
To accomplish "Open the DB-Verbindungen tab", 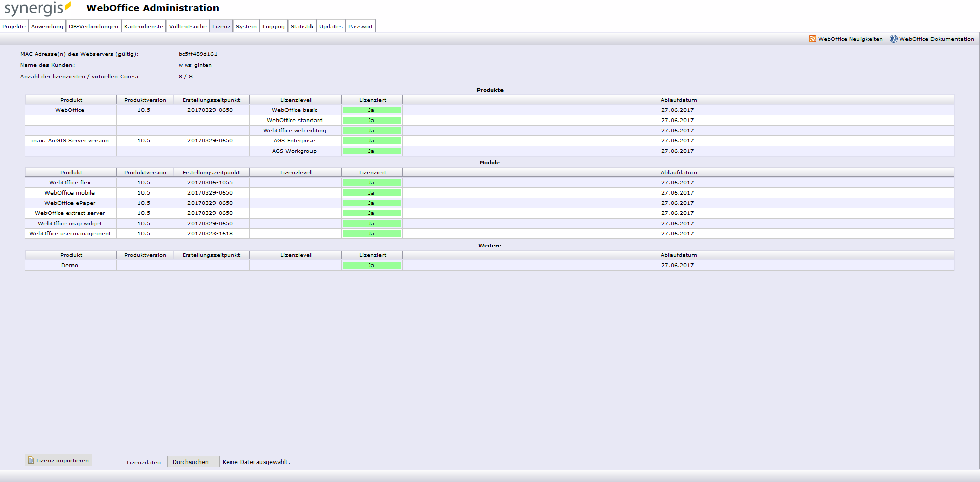I will (x=93, y=26).
